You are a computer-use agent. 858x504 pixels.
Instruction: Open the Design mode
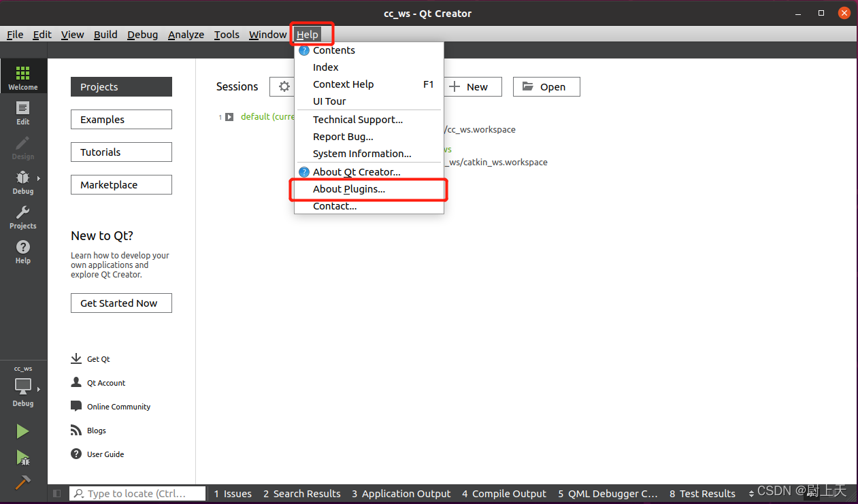pos(23,148)
